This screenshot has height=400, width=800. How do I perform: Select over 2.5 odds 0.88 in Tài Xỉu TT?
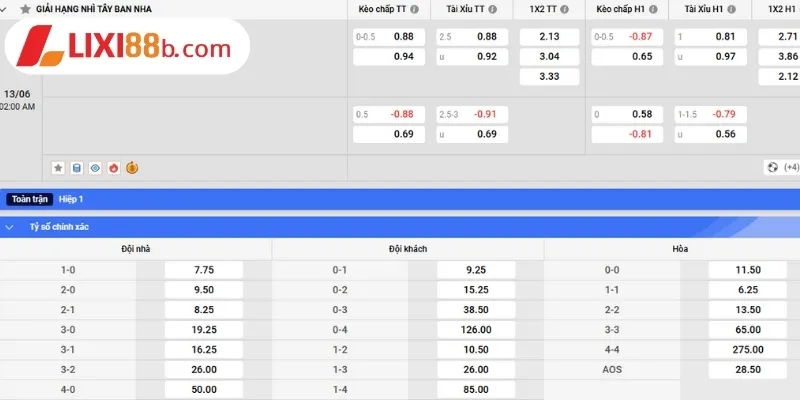(x=472, y=37)
